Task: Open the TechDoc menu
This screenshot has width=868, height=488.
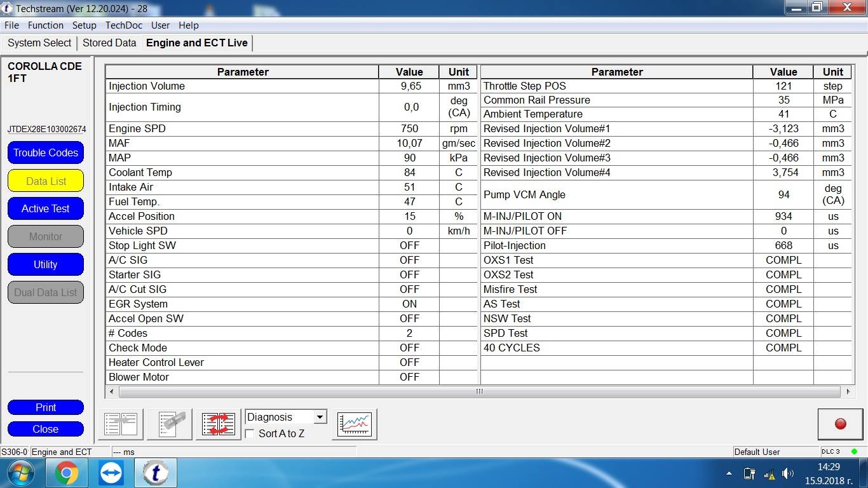Action: click(123, 25)
